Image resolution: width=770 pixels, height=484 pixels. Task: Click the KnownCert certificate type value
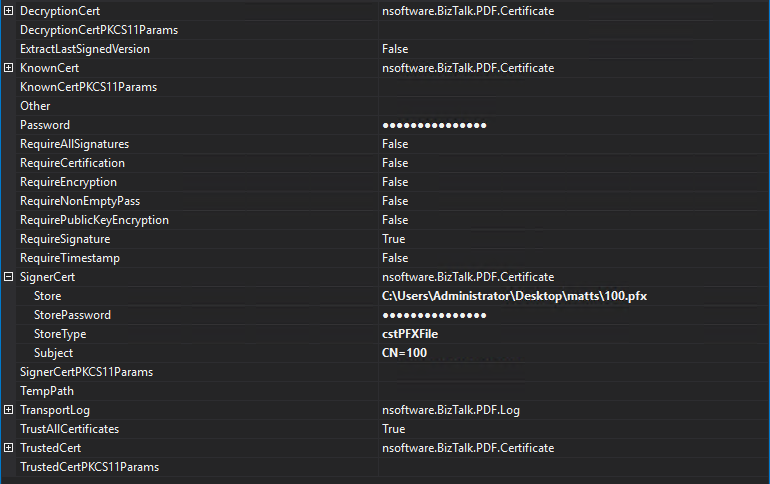[468, 68]
